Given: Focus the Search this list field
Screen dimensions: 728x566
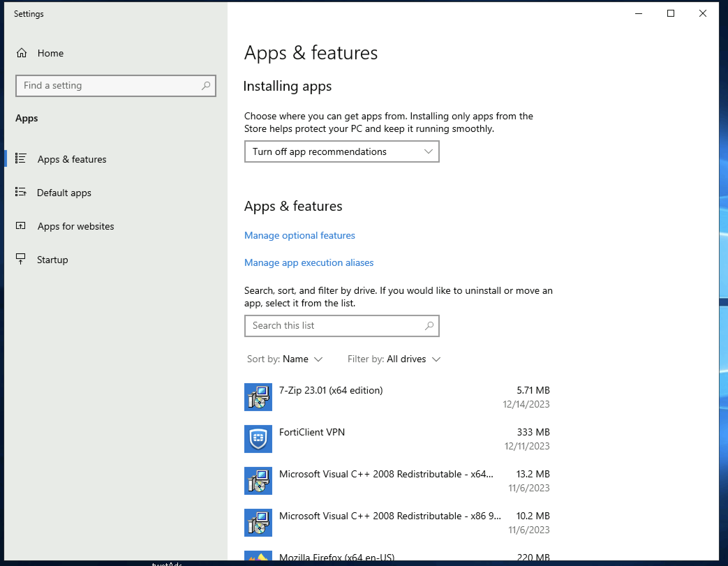Looking at the screenshot, I should pyautogui.click(x=335, y=326).
